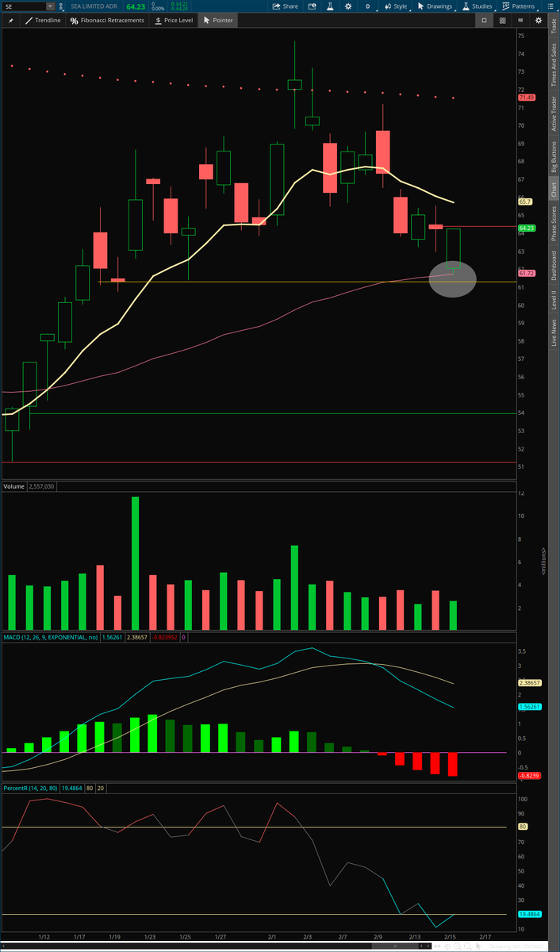Open the Times And Sales sidebar tab

coord(554,65)
